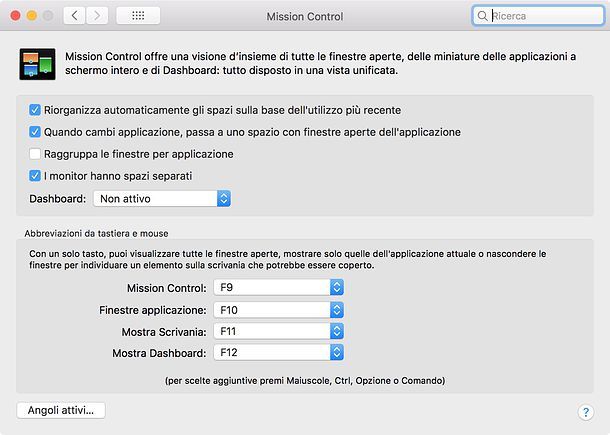Open Mostra Dashboard F12 dropdown
The image size is (610, 435).
(x=279, y=353)
